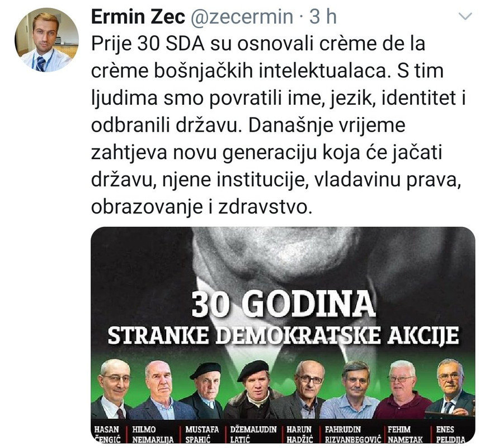This screenshot has height=448, width=489.
Task: Click the STRANKE DEMOKRATSKE AKCIJE caption
Action: 283,335
